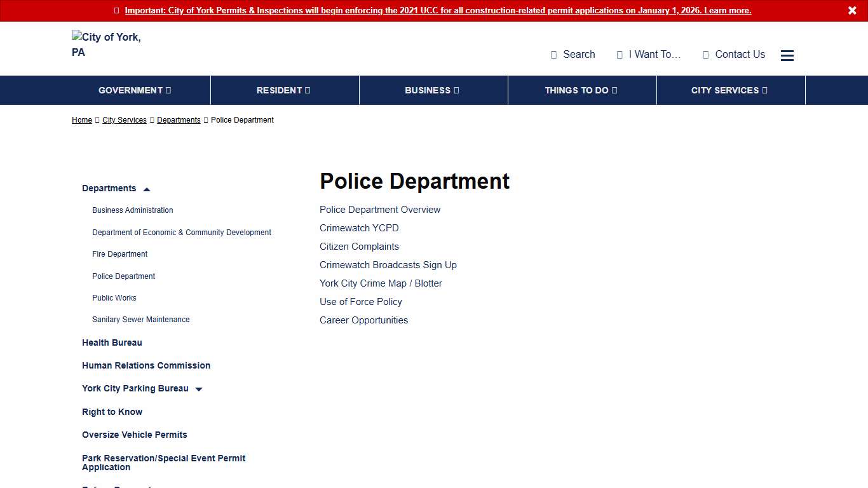Select the THINGS TO DO navigation tab
Image resolution: width=868 pixels, height=488 pixels.
click(x=581, y=90)
